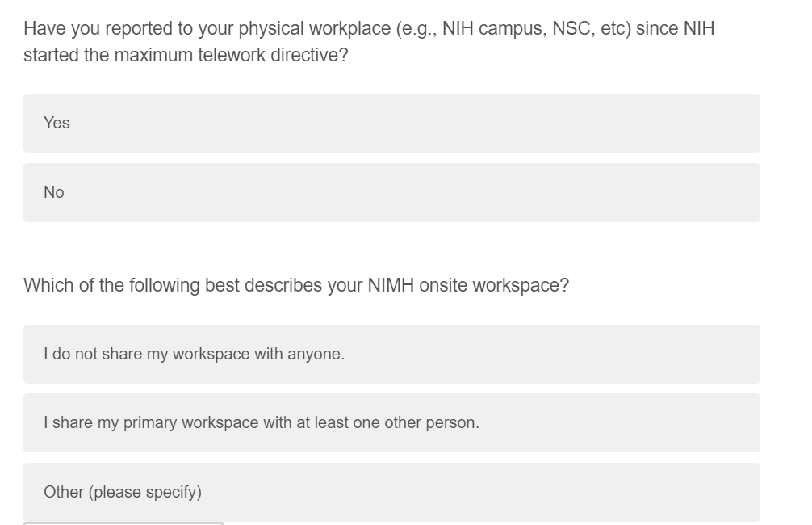
Task: Click the "I do not share" answer box
Action: 391,354
